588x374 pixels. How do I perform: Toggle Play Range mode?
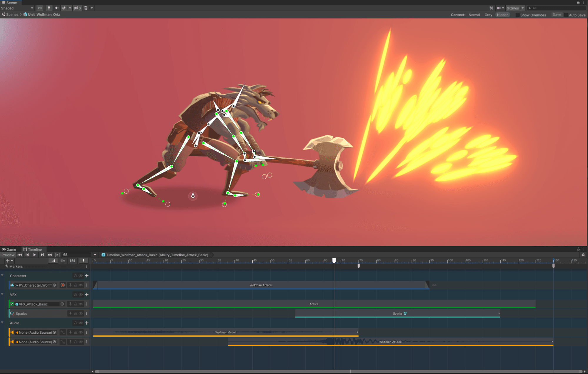[x=57, y=255]
